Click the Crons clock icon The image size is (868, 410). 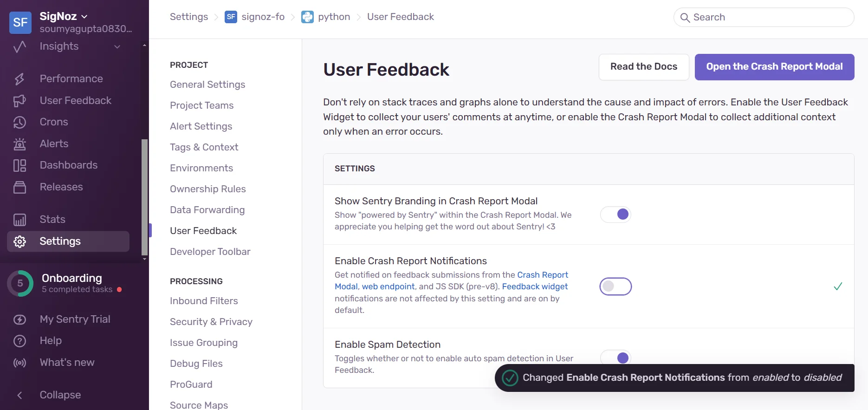pos(20,122)
